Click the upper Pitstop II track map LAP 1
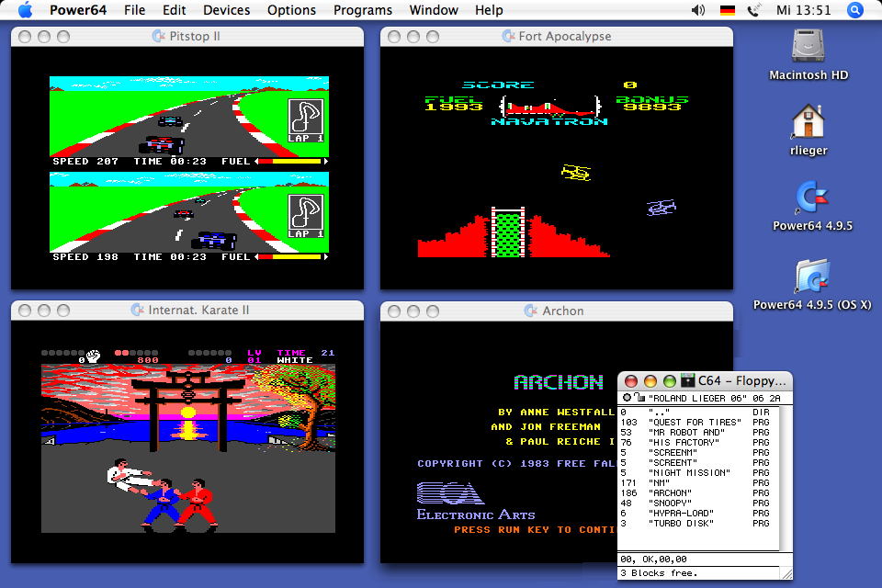 coord(306,120)
